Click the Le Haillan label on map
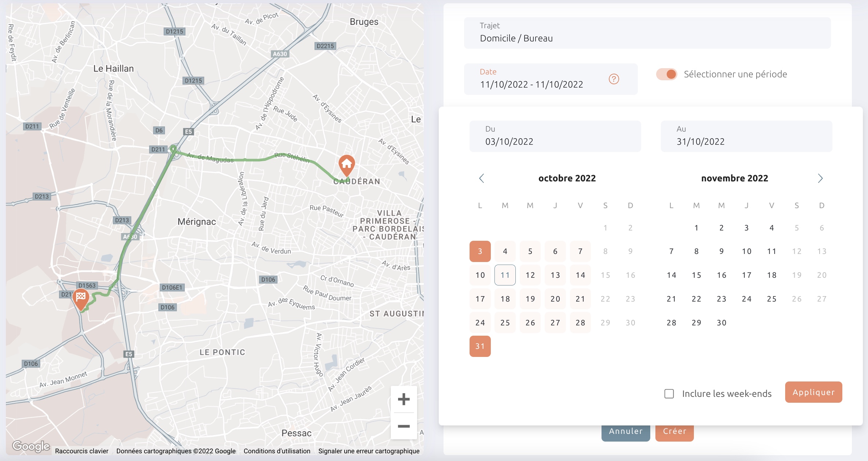This screenshot has width=868, height=461. click(x=114, y=69)
